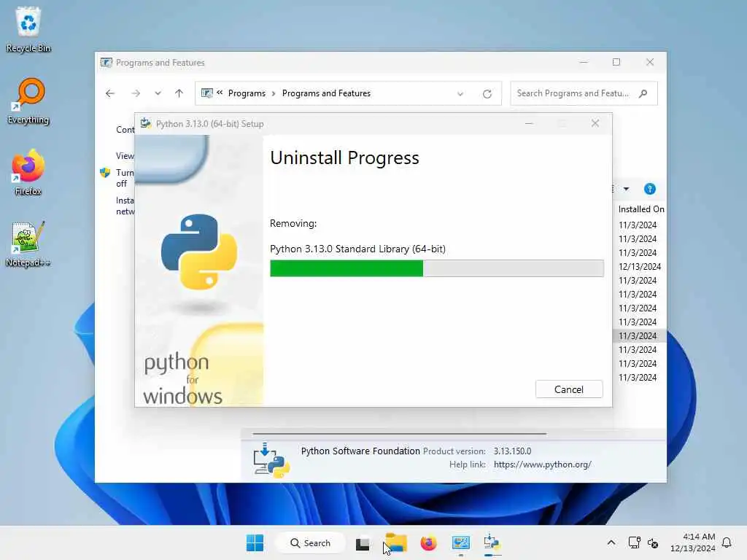The width and height of the screenshot is (747, 560).
Task: Select Programs breadcrumb in address bar
Action: coord(247,93)
